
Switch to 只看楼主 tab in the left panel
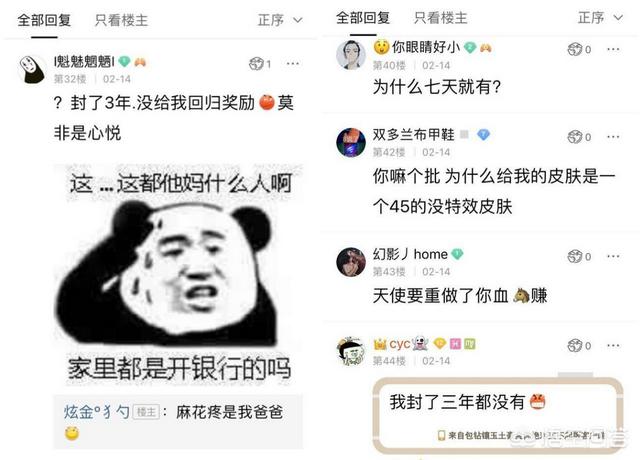pyautogui.click(x=121, y=20)
